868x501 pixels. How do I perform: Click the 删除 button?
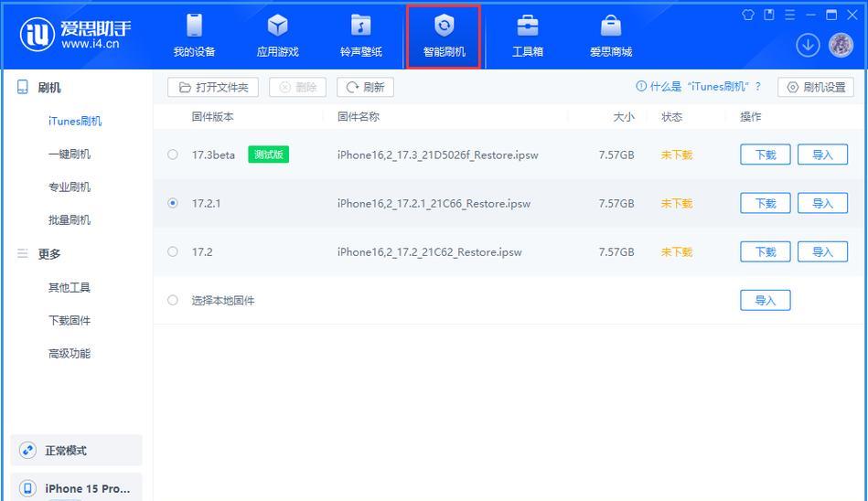tap(298, 87)
